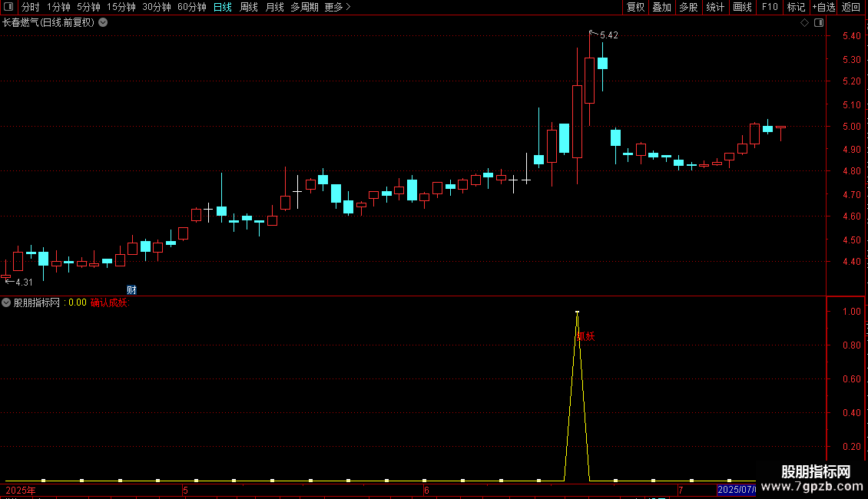Click month 6 marker on time axis
The image size is (868, 499).
pos(426,491)
